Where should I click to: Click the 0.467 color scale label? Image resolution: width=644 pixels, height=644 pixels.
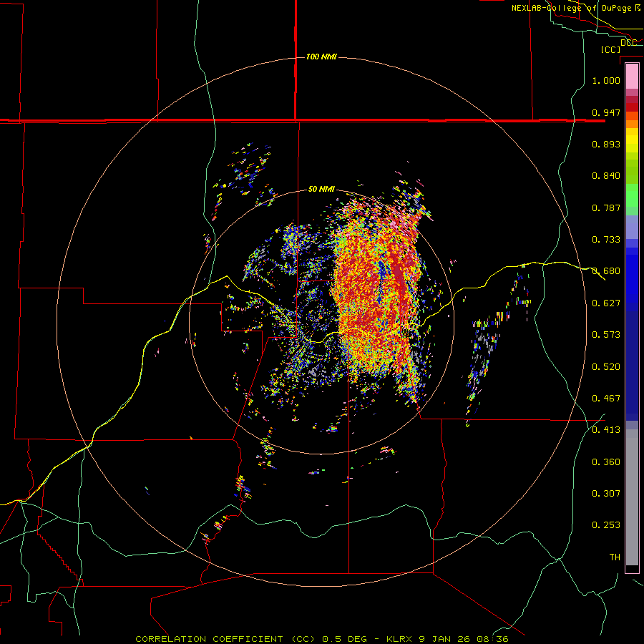pos(606,399)
